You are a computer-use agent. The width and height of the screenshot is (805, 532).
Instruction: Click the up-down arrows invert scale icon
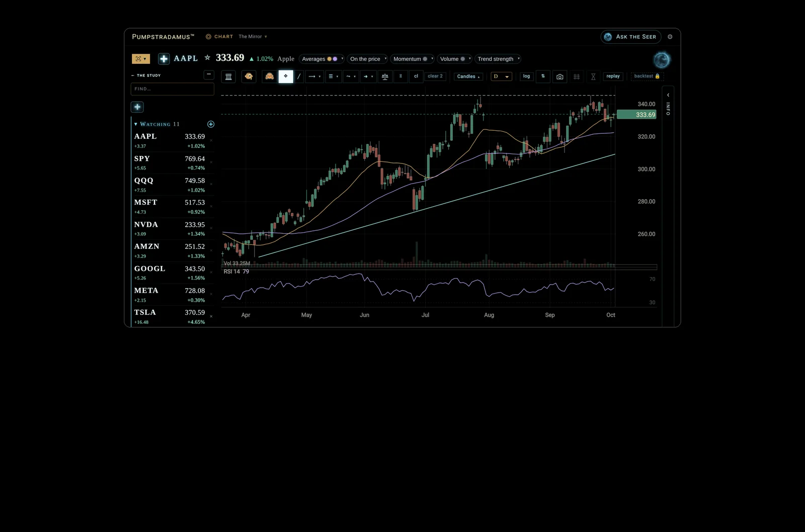tap(543, 76)
